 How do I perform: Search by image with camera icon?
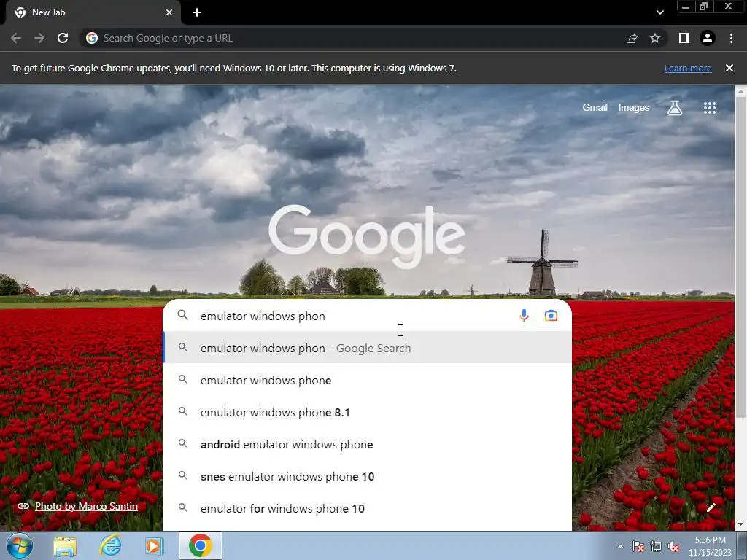[x=551, y=315]
